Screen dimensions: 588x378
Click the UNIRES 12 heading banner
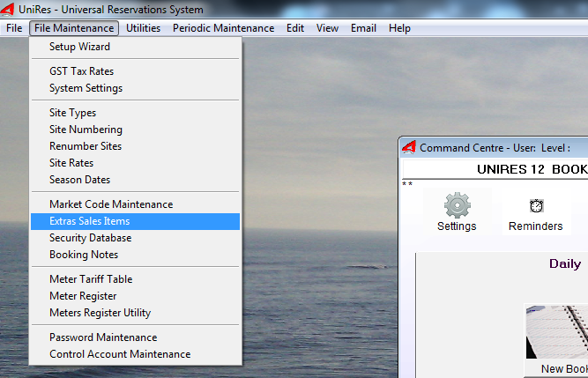[x=495, y=169]
